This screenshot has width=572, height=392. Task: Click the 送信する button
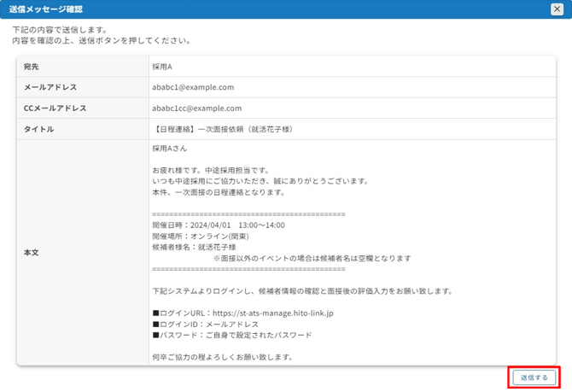click(534, 377)
